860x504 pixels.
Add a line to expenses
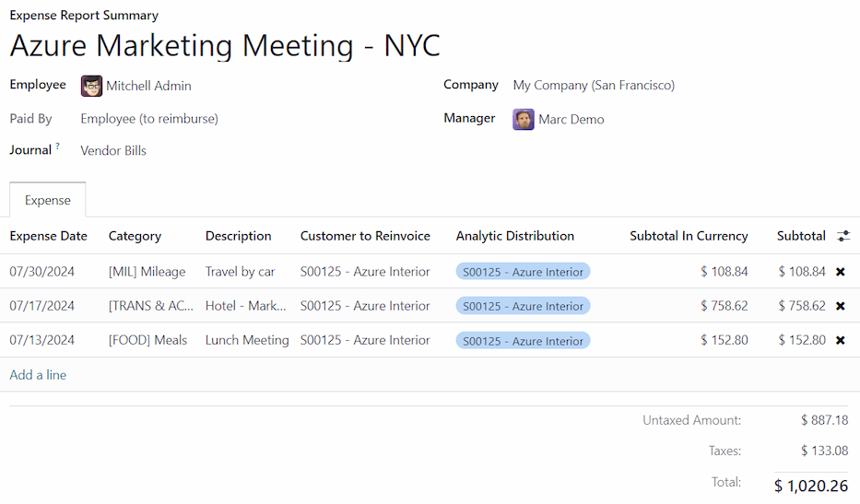38,375
